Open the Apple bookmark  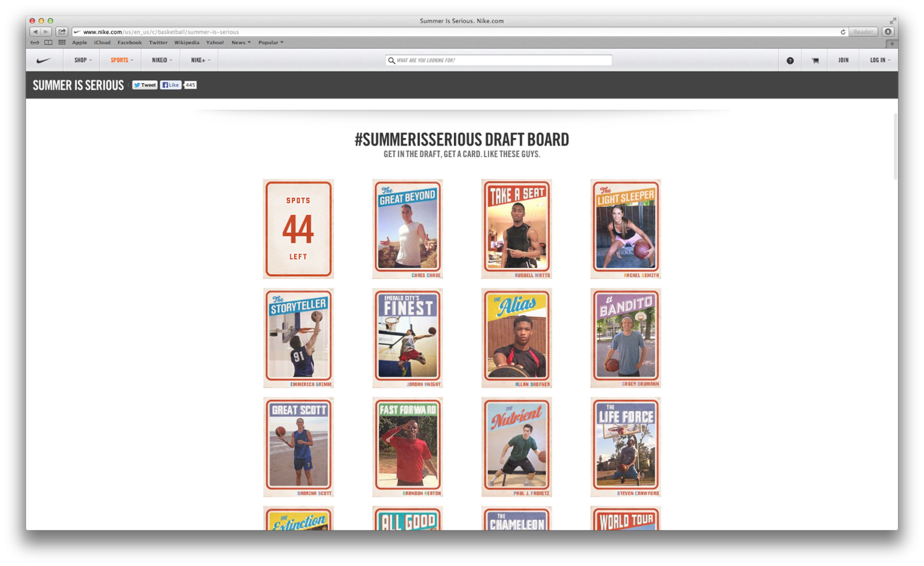pos(79,42)
